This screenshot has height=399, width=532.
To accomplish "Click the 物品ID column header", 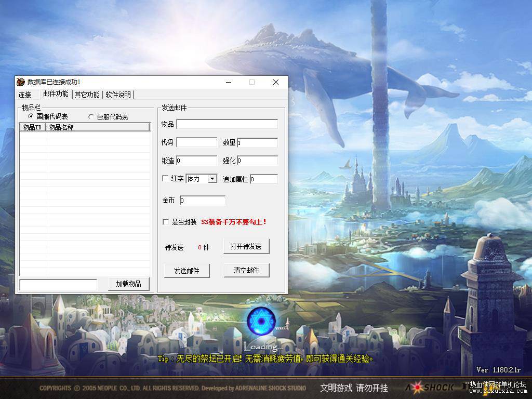I will pyautogui.click(x=33, y=127).
